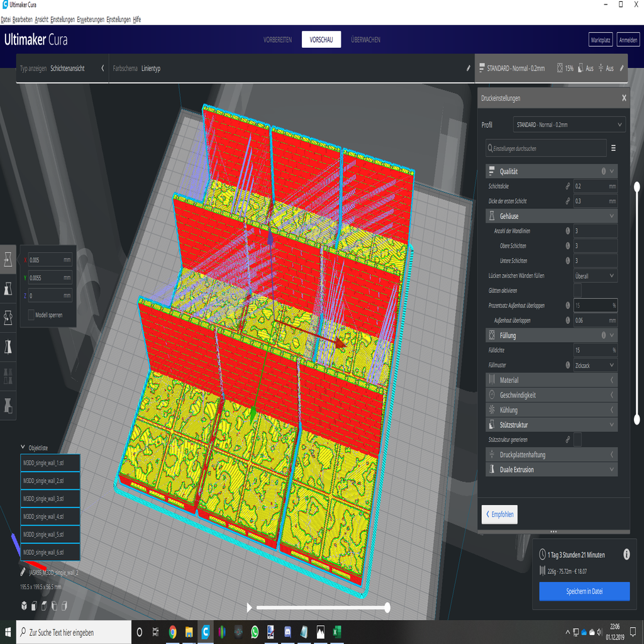
Task: Click link icon beside Dicke der ersten Schicht
Action: pos(568,201)
